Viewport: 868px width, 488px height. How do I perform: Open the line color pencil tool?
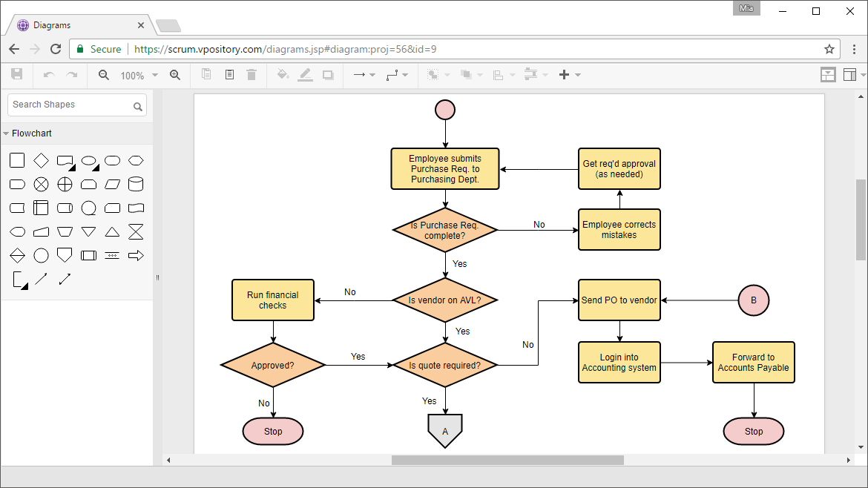pyautogui.click(x=305, y=75)
